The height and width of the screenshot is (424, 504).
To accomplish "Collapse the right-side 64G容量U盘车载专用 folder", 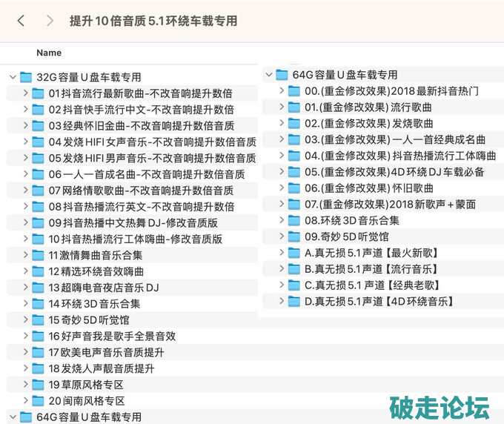I will pos(268,75).
